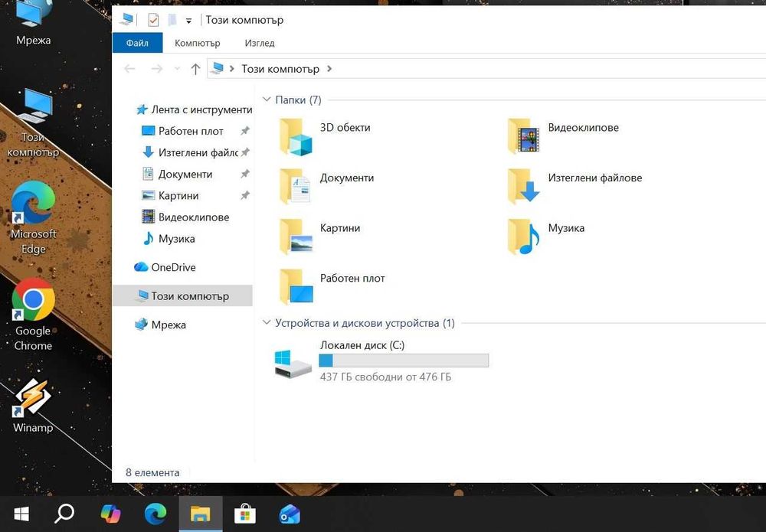
Task: Open the Файл ribbon tab
Action: [137, 43]
